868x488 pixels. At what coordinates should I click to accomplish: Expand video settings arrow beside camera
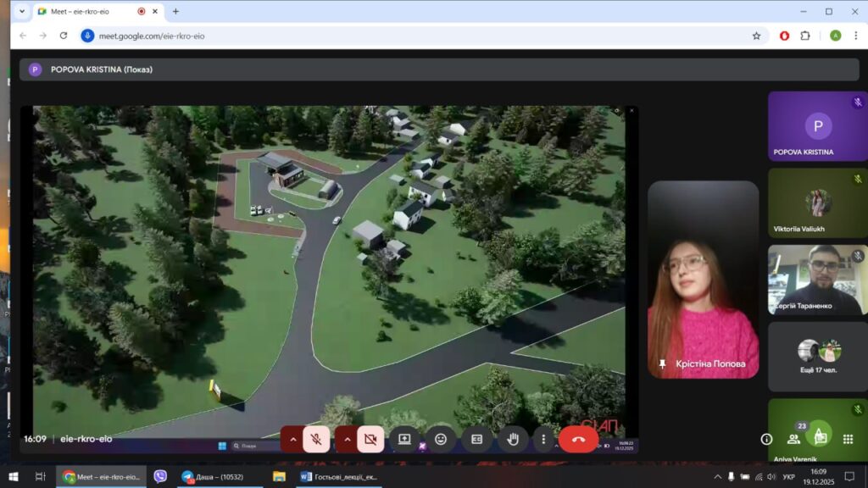click(x=347, y=439)
